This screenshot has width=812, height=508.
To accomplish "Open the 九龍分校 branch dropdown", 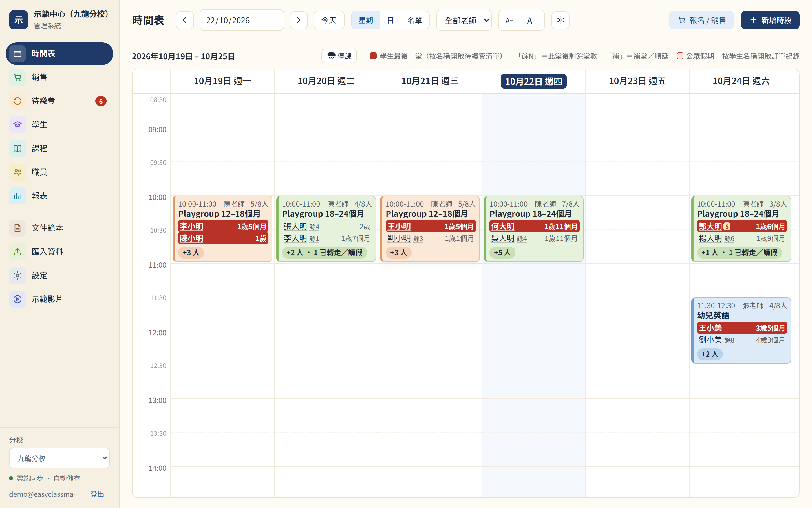I will [59, 458].
